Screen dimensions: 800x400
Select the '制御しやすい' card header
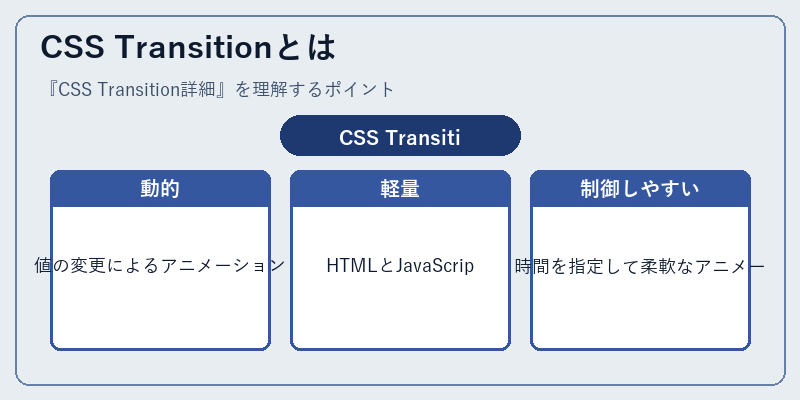[x=640, y=189]
